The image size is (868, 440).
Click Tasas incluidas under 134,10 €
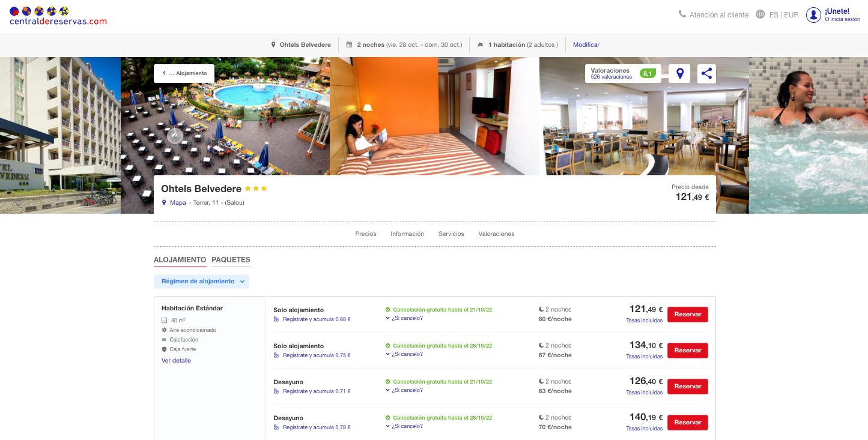click(644, 357)
